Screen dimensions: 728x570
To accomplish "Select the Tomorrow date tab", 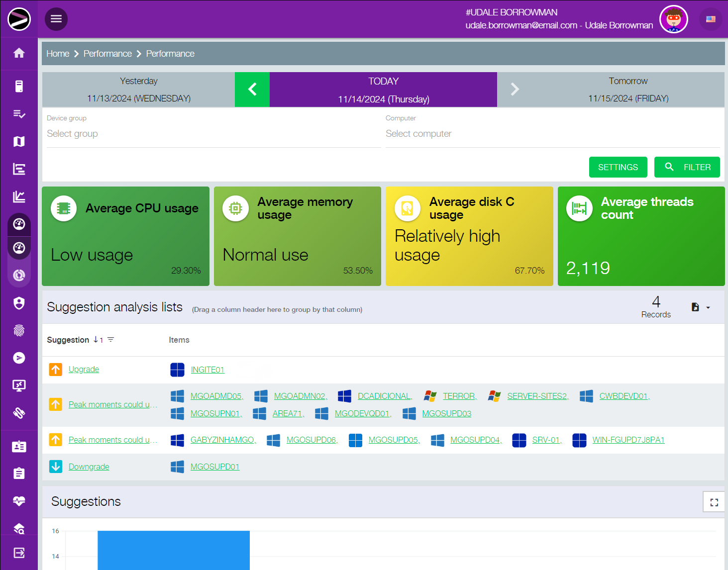I will click(628, 90).
